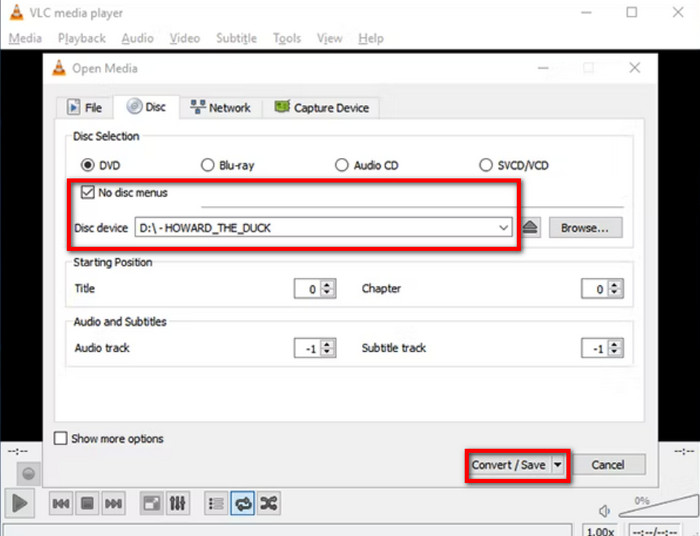Switch to the Network tab

pyautogui.click(x=221, y=108)
